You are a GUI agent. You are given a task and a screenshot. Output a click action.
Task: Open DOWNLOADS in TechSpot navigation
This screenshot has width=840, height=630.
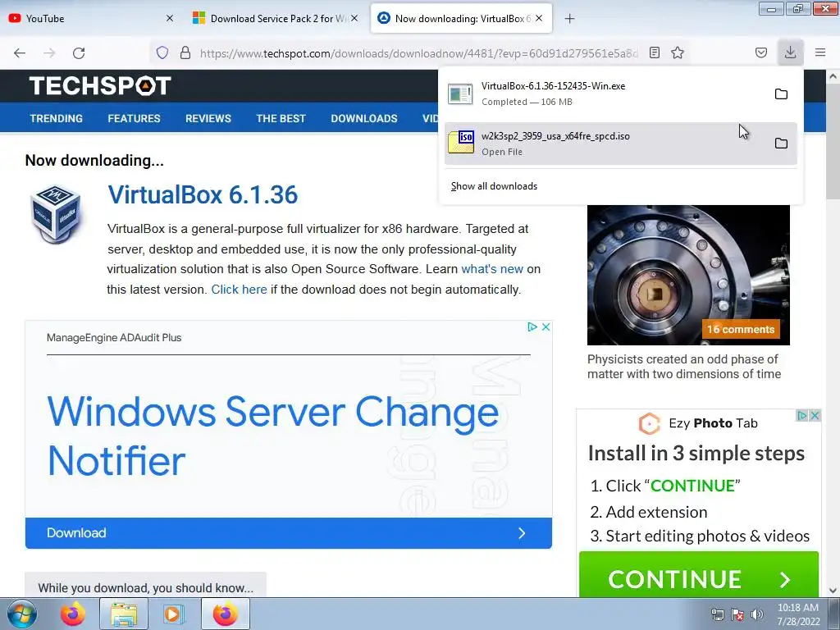[x=363, y=118]
